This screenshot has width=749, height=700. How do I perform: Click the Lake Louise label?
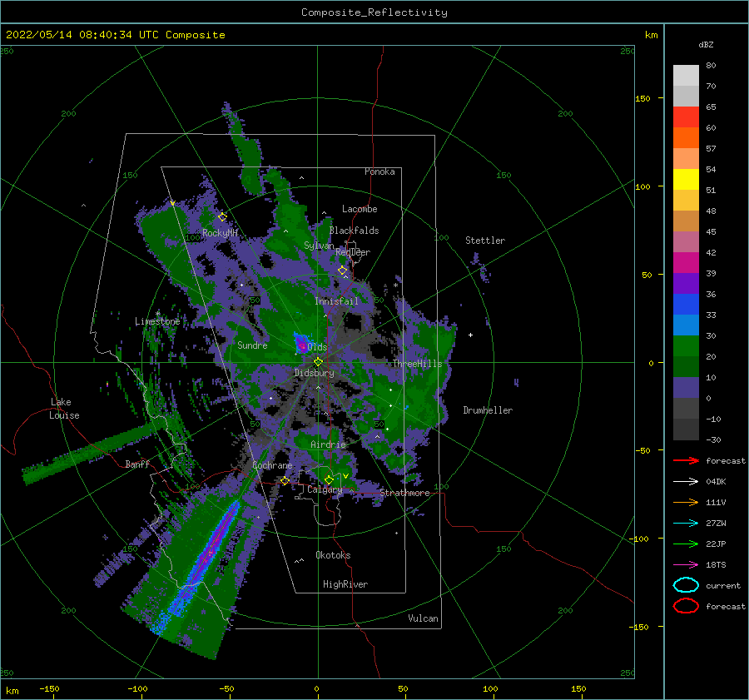coord(64,409)
